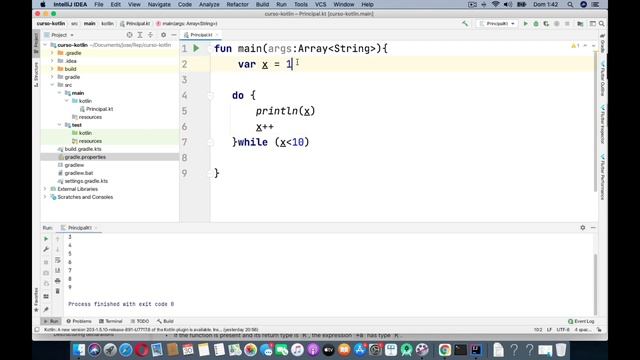Screen dimensions: 640x360
Task: Open the Apple menu
Action: [x=42, y=4]
